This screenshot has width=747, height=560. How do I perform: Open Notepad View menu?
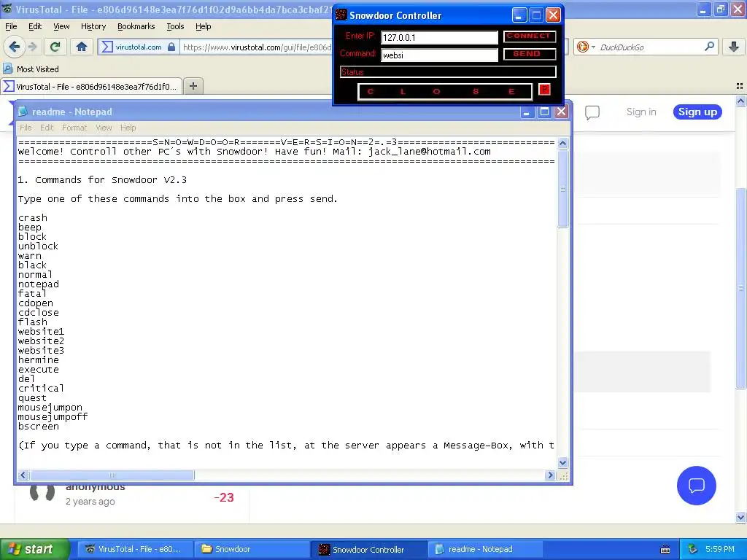coord(104,128)
